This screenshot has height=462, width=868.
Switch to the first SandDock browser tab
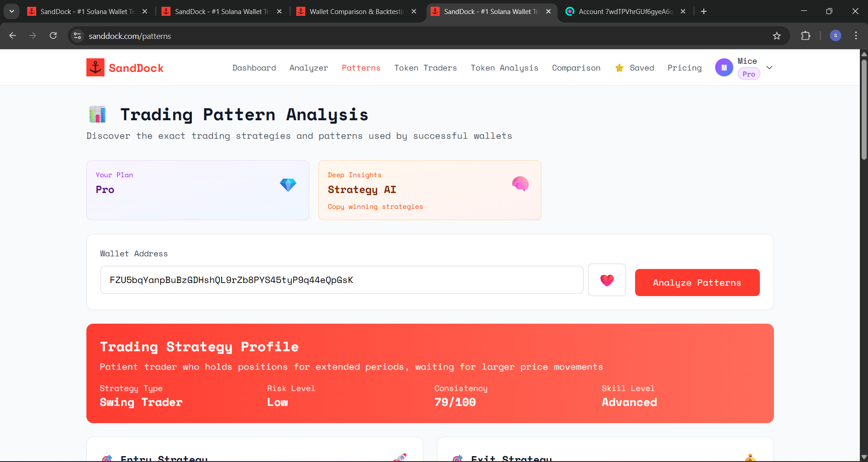87,11
